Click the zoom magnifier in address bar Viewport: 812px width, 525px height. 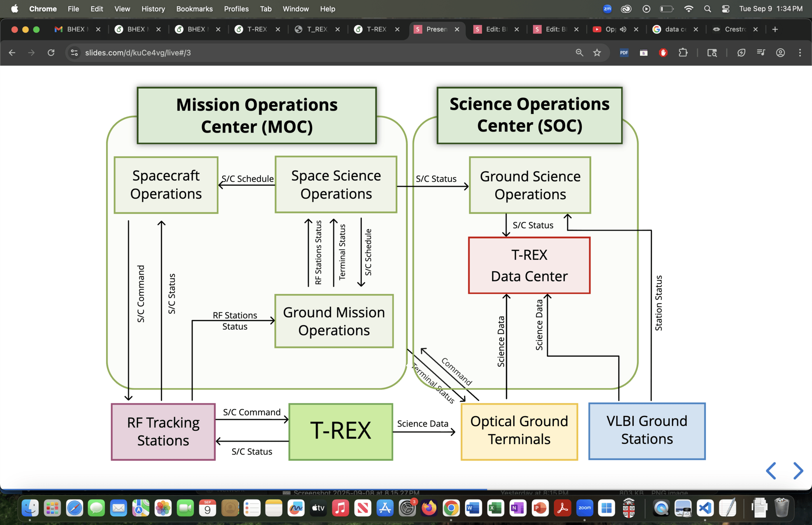(x=579, y=52)
